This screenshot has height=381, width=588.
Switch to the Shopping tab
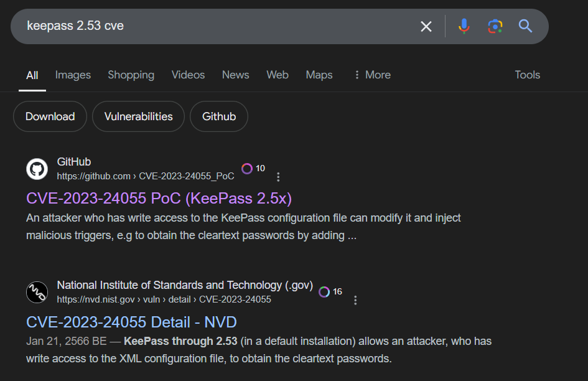click(x=131, y=75)
